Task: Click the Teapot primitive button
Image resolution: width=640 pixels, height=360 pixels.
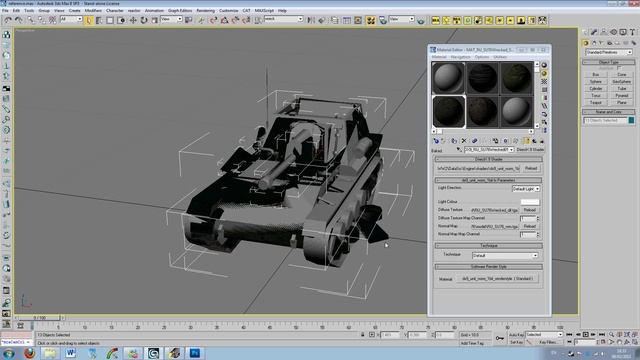Action: [x=596, y=102]
